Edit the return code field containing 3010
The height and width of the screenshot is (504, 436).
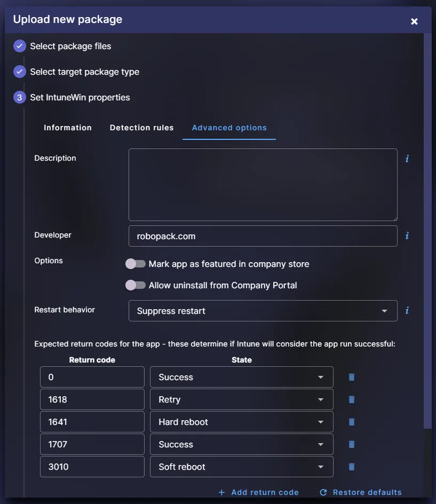[x=92, y=467]
